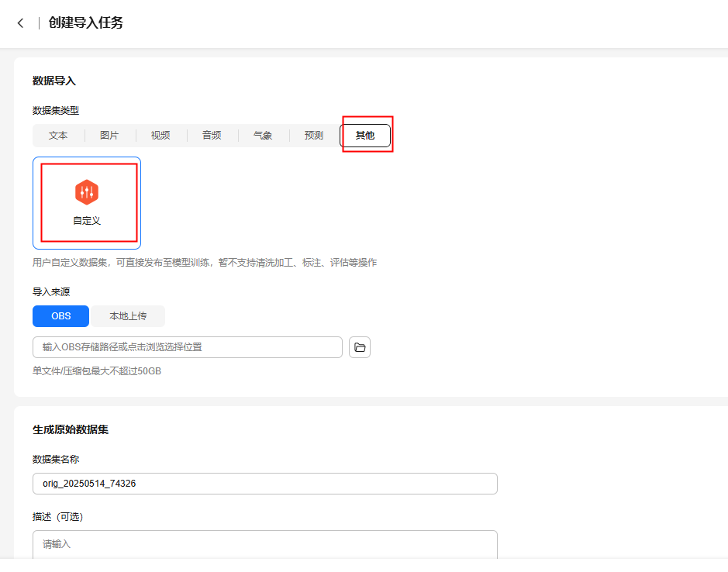Click the 单文件/压缩包最大不超过50GB hint text
Image resolution: width=728 pixels, height=572 pixels.
pyautogui.click(x=97, y=371)
